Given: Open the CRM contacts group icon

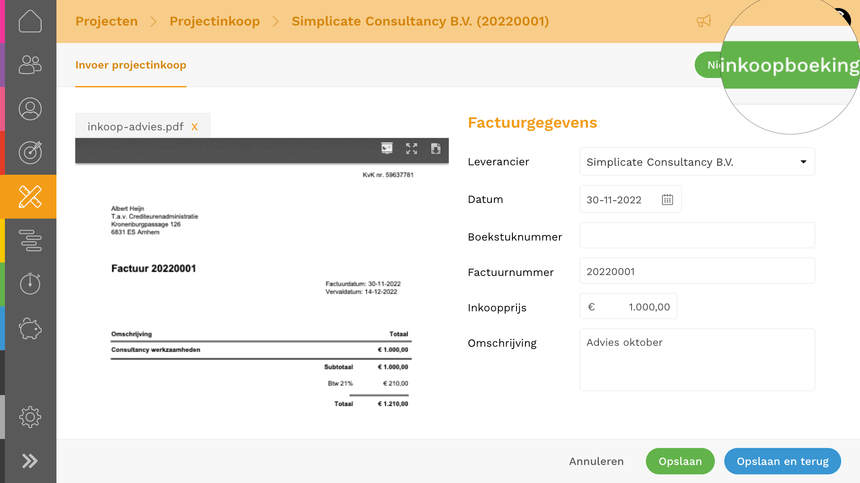Looking at the screenshot, I should coord(30,65).
